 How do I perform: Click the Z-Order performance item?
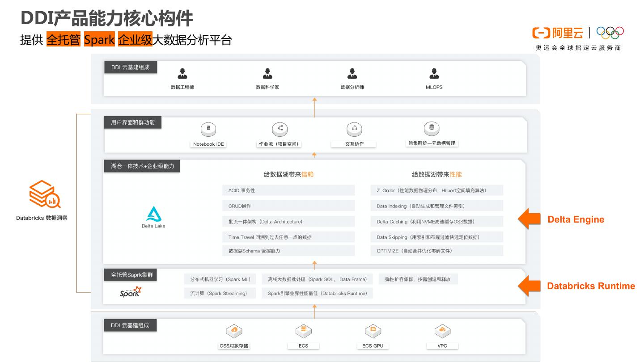point(436,190)
